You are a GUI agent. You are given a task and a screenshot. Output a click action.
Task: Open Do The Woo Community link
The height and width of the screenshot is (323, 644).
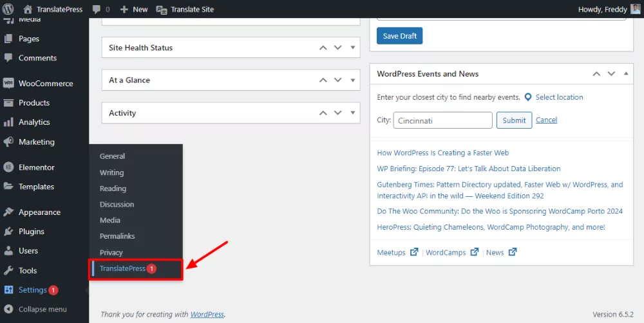(x=500, y=212)
